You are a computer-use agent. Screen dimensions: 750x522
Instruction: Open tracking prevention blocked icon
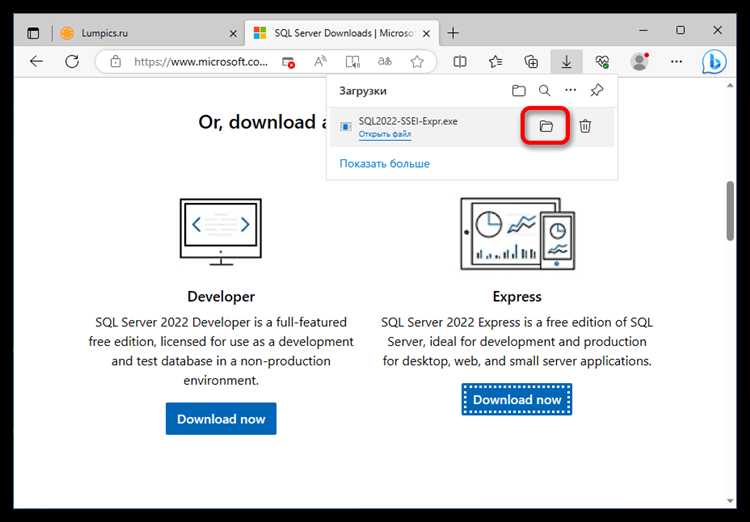(x=288, y=62)
